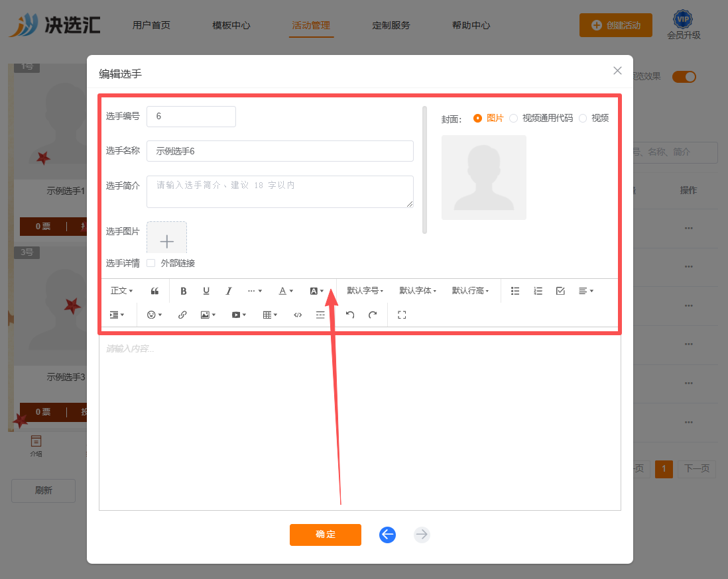
Task: Insert a bulleted list
Action: coord(515,291)
